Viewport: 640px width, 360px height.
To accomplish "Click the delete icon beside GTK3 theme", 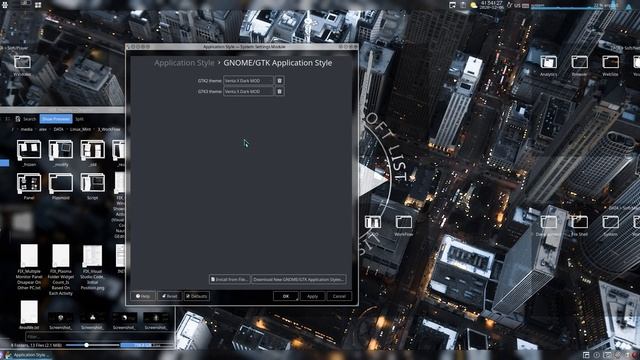I will coord(280,91).
